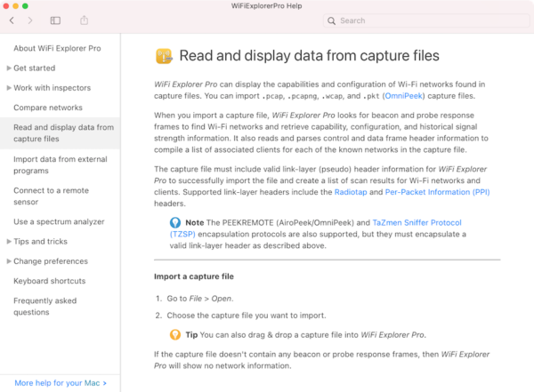Click the step 'Go to File > Open'
Image resolution: width=534 pixels, height=392 pixels.
[x=200, y=299]
